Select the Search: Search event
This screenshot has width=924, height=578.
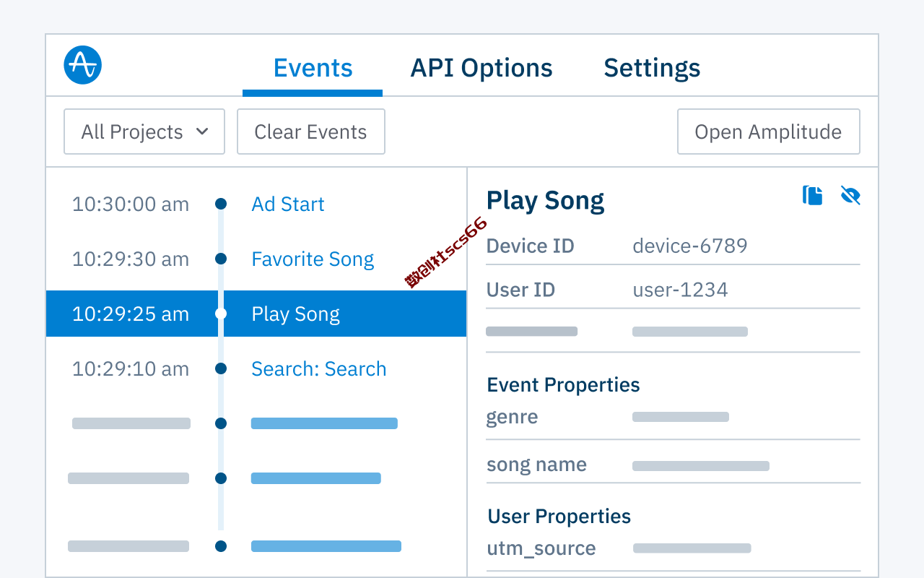(318, 369)
